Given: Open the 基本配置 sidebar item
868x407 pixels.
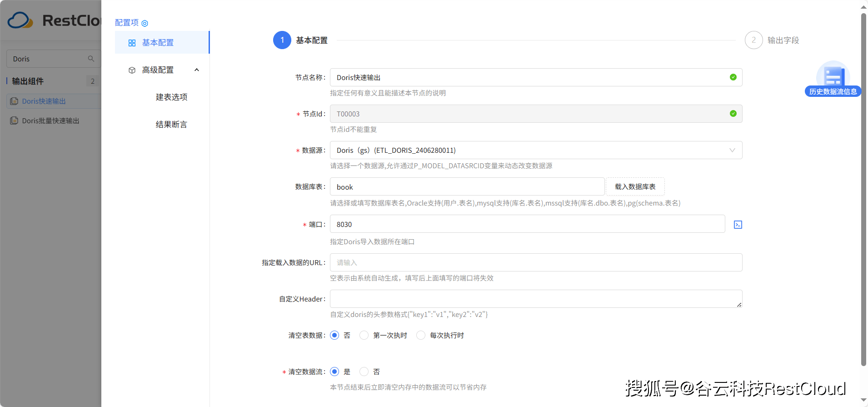Looking at the screenshot, I should (158, 42).
